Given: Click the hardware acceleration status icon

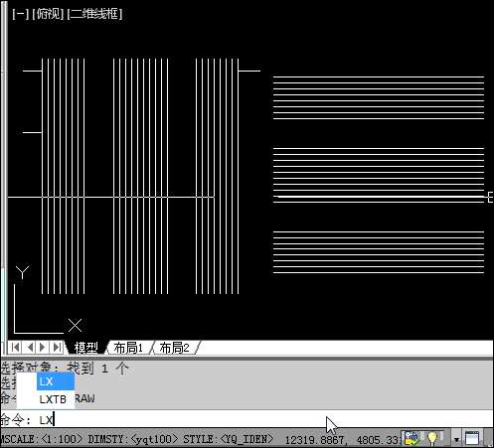Looking at the screenshot, I should pyautogui.click(x=412, y=438).
